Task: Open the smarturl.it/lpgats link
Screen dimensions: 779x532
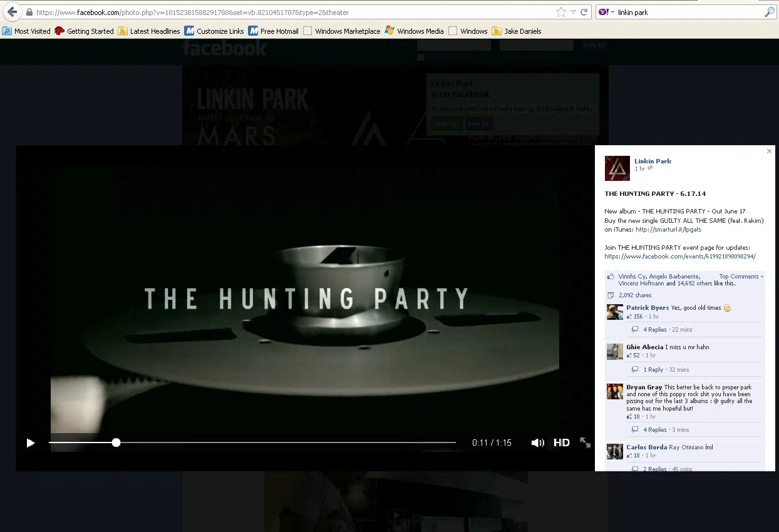Action: tap(668, 230)
